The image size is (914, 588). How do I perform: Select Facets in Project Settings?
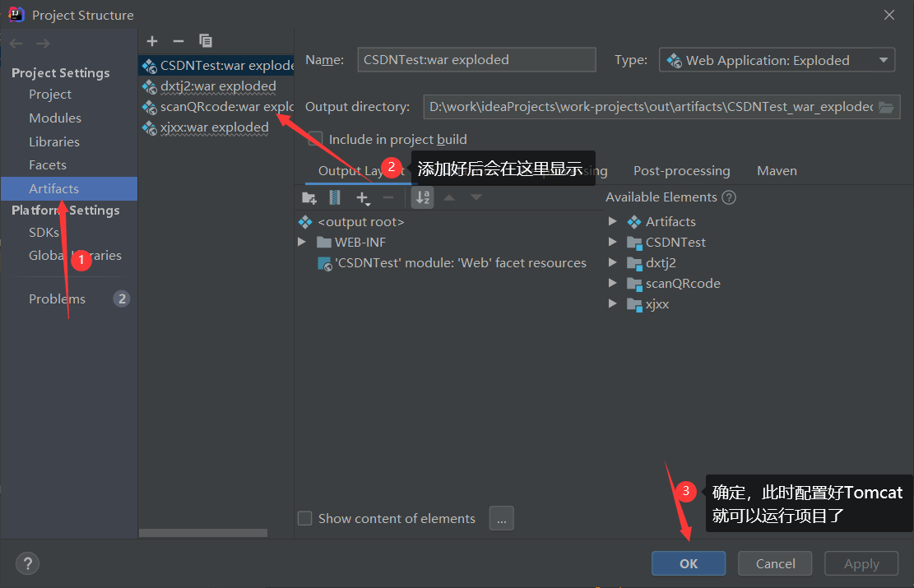[x=48, y=165]
